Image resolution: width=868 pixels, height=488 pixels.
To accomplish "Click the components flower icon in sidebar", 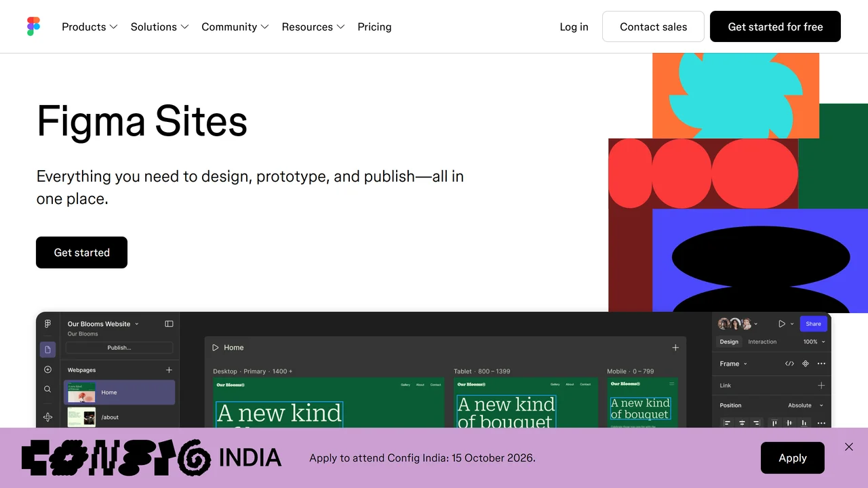I will point(47,417).
